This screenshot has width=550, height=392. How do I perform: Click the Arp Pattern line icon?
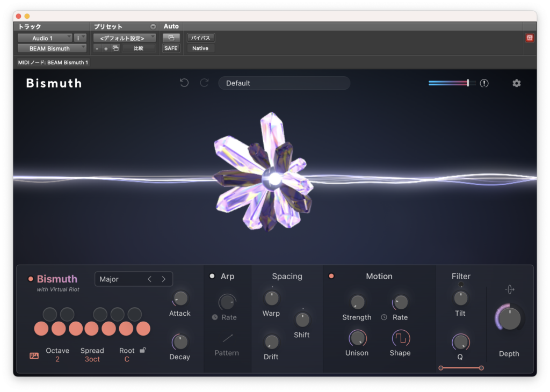click(x=227, y=338)
